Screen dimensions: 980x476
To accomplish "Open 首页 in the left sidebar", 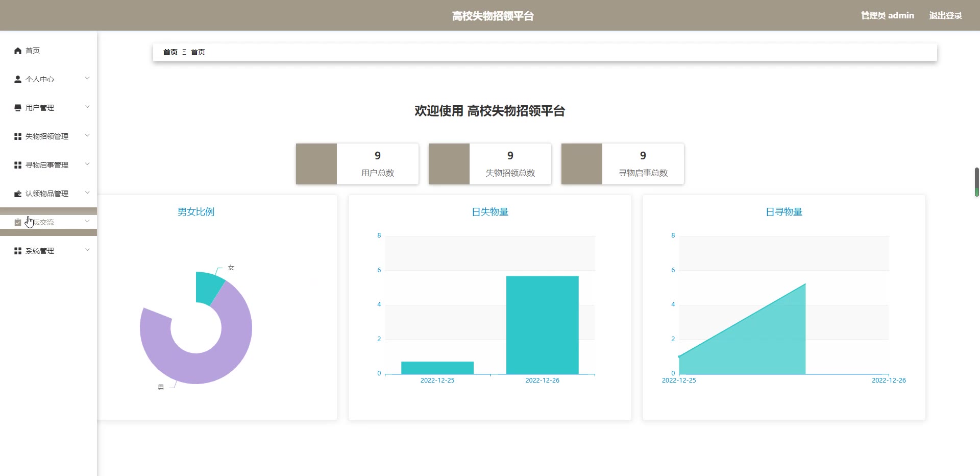I will coord(33,51).
